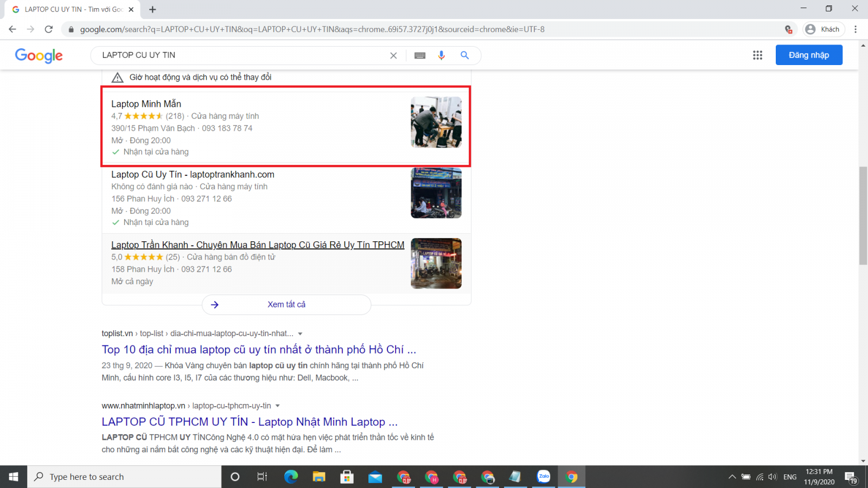Expand dropdown arrow beside nhatminhlaptop.vn URL
Image resolution: width=868 pixels, height=488 pixels.
point(278,406)
